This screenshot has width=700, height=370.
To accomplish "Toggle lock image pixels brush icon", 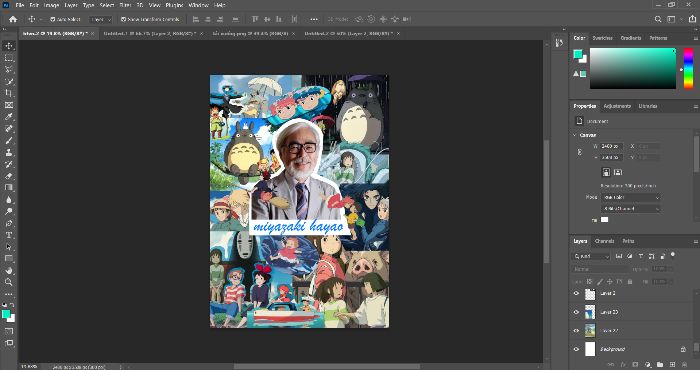I will tap(600, 282).
